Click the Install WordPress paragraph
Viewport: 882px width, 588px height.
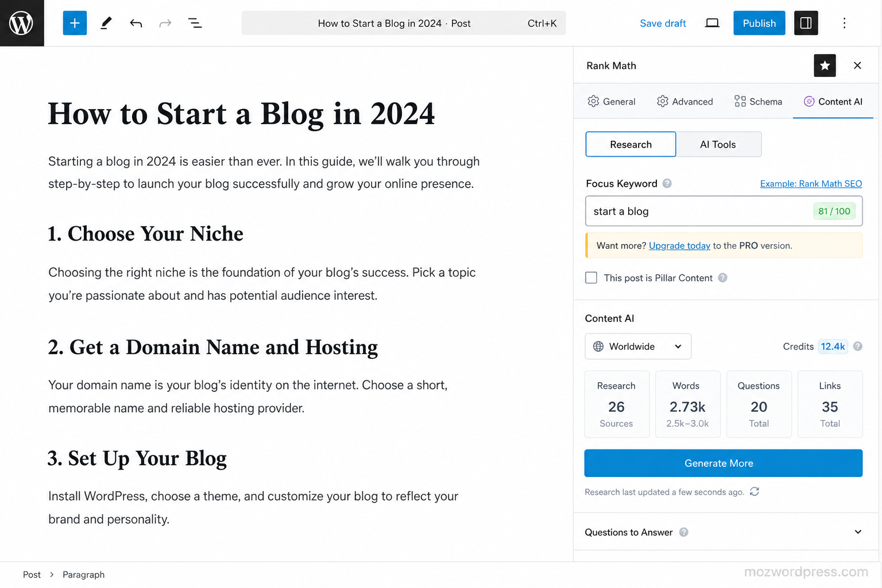coord(253,508)
